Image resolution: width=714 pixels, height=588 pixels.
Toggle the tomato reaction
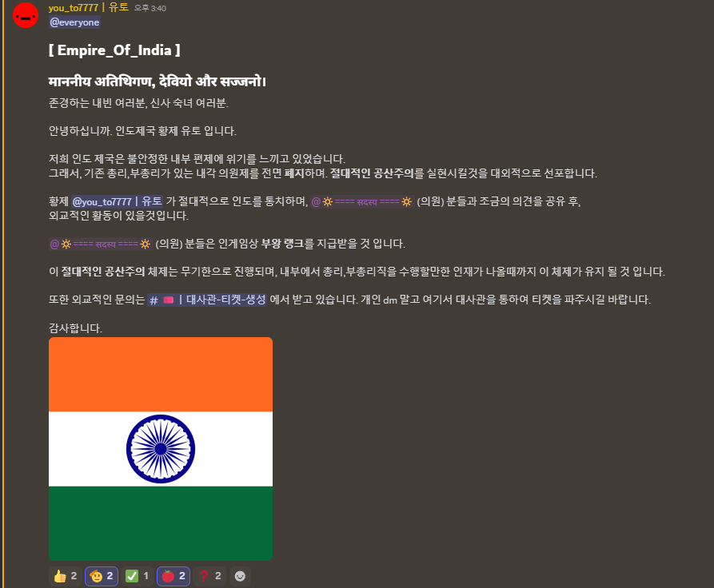pos(174,576)
